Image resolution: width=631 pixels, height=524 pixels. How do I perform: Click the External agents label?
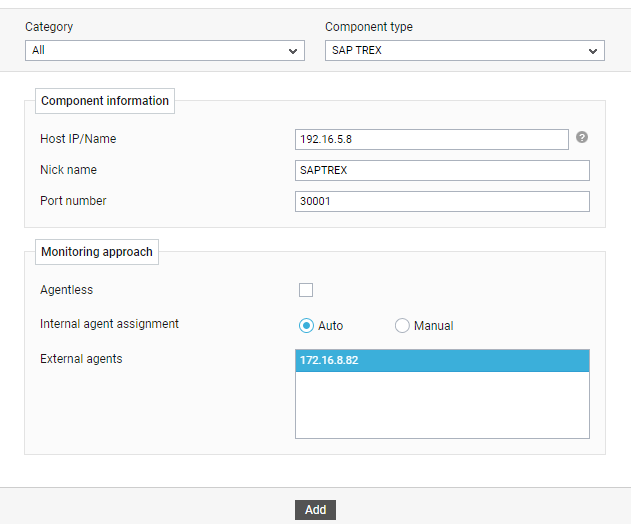tap(81, 359)
